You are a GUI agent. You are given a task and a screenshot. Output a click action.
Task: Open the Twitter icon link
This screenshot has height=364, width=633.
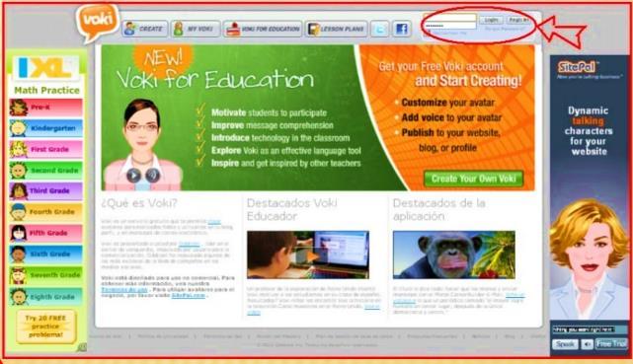pos(380,29)
